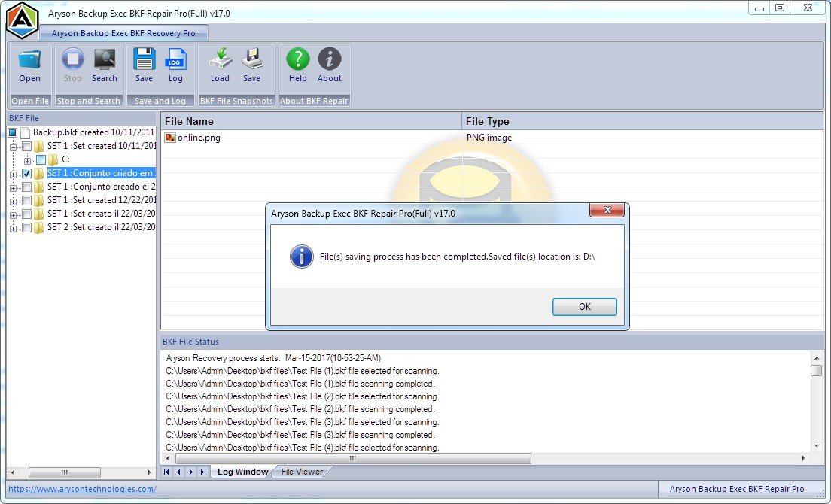Go to the next tab arrow

click(x=190, y=472)
